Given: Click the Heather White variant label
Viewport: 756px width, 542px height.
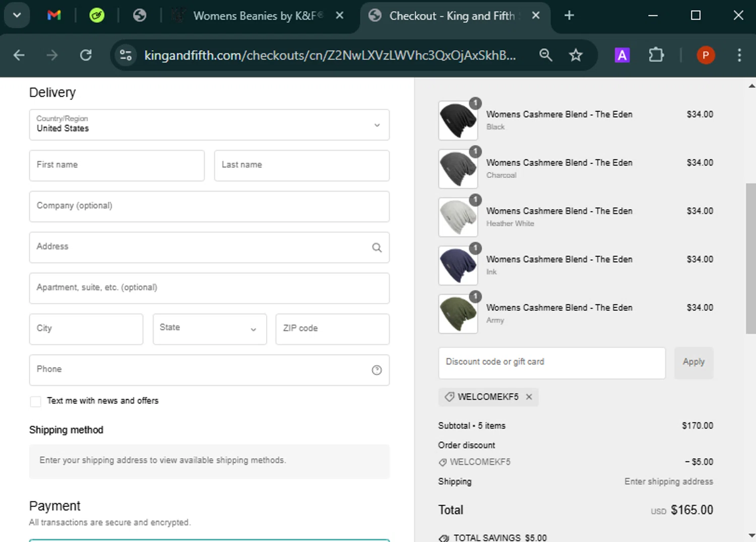Looking at the screenshot, I should click(x=510, y=224).
